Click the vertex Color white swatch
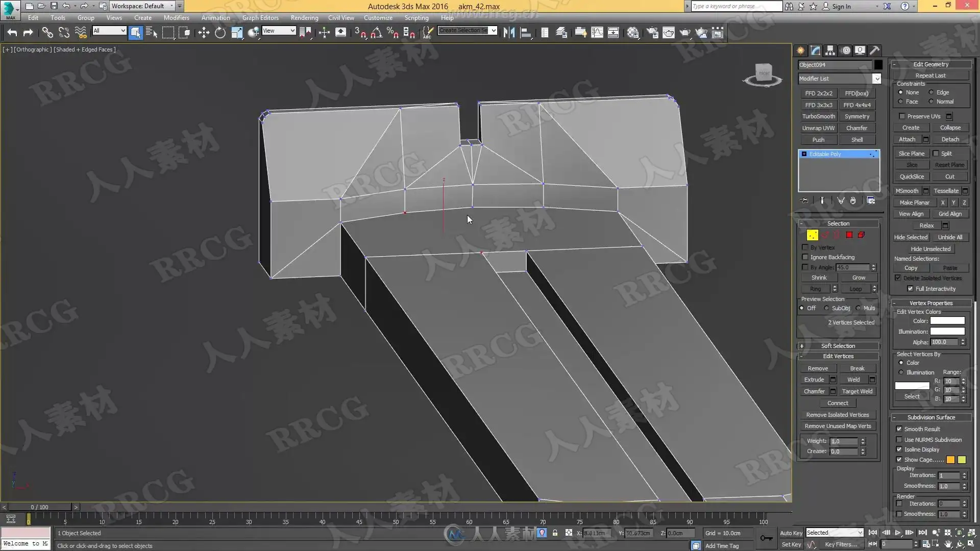 point(947,321)
